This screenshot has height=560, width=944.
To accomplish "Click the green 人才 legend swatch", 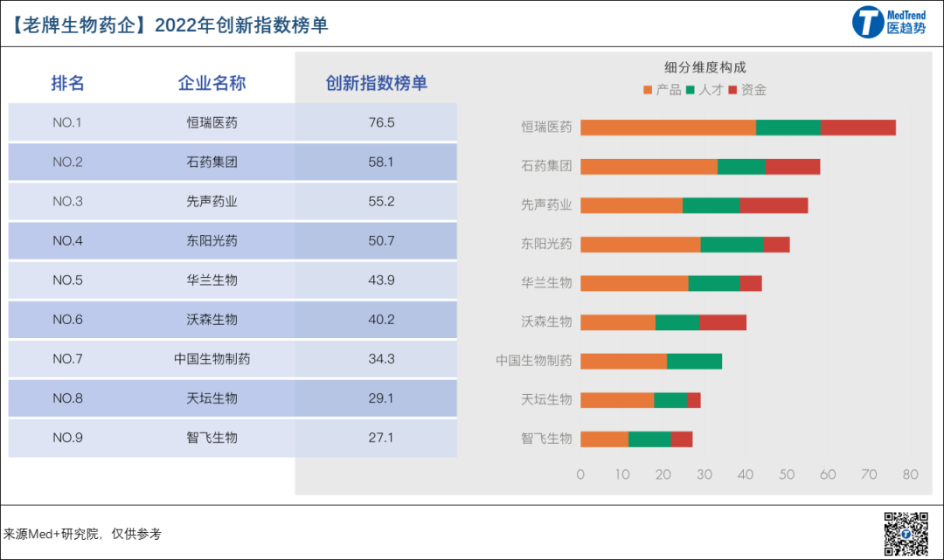I will (x=690, y=90).
